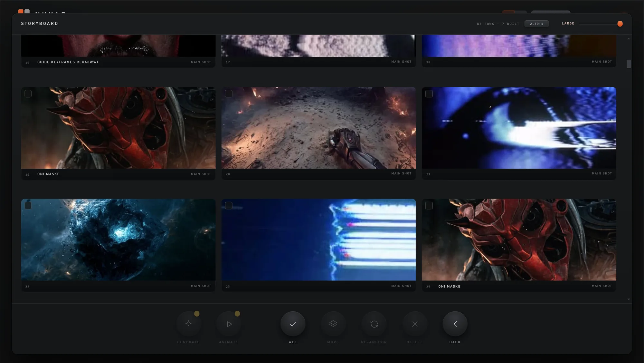Image resolution: width=644 pixels, height=363 pixels.
Task: Click the MAIN SHOT label on shot 23
Action: (401, 286)
